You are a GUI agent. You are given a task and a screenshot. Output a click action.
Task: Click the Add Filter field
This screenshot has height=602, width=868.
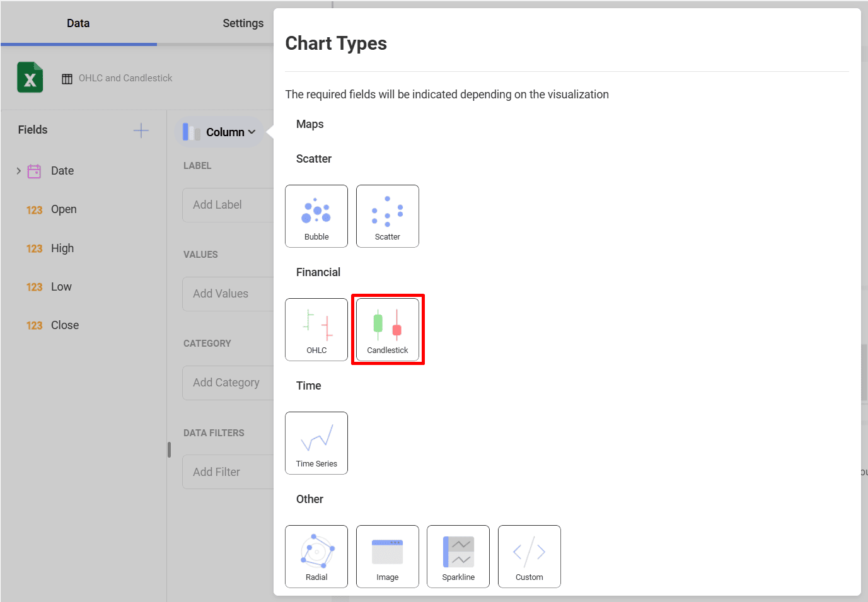point(228,472)
